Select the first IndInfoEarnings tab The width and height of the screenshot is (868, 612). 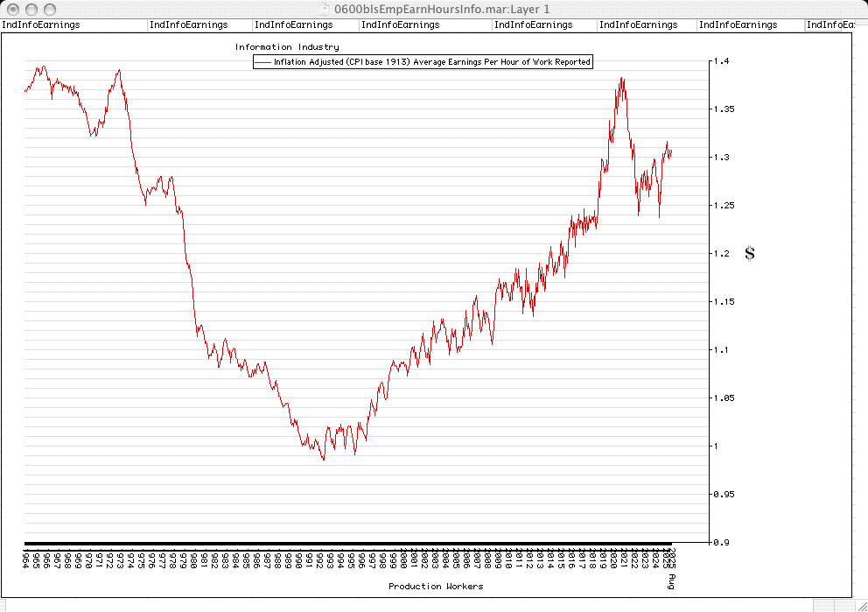(41, 25)
